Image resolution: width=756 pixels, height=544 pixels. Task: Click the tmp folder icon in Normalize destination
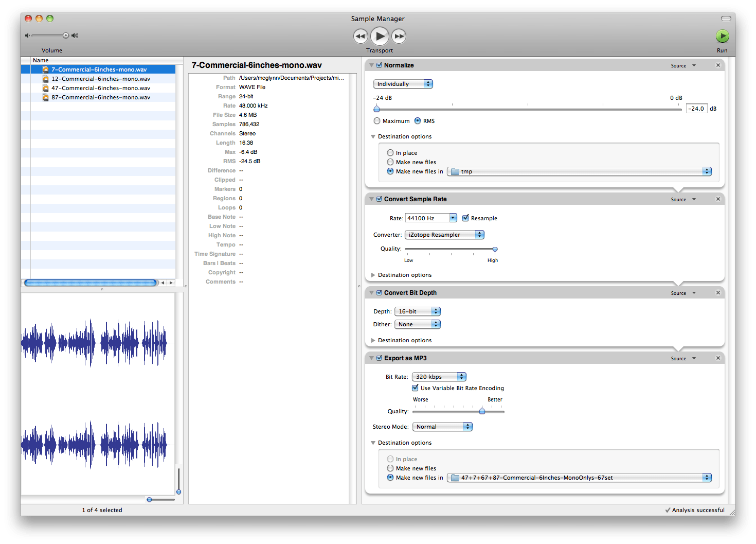[455, 171]
